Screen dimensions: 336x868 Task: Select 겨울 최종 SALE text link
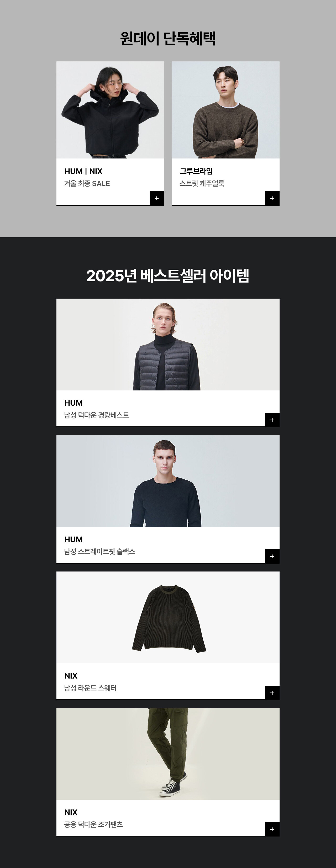pyautogui.click(x=87, y=183)
